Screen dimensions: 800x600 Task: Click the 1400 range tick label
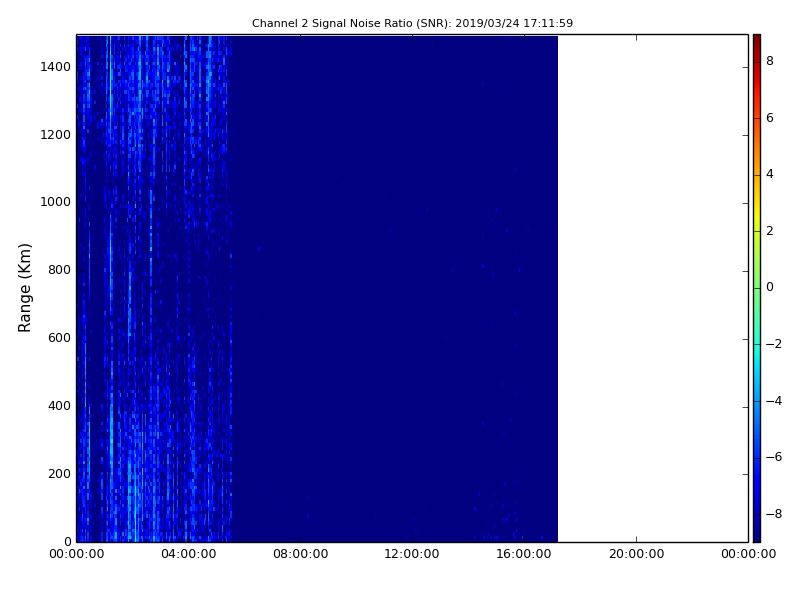pos(55,67)
